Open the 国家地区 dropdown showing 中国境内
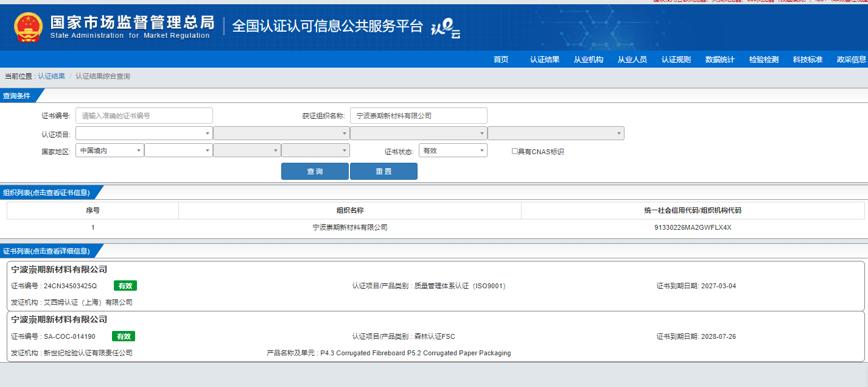Screen dimensions: 868x387 [110, 151]
